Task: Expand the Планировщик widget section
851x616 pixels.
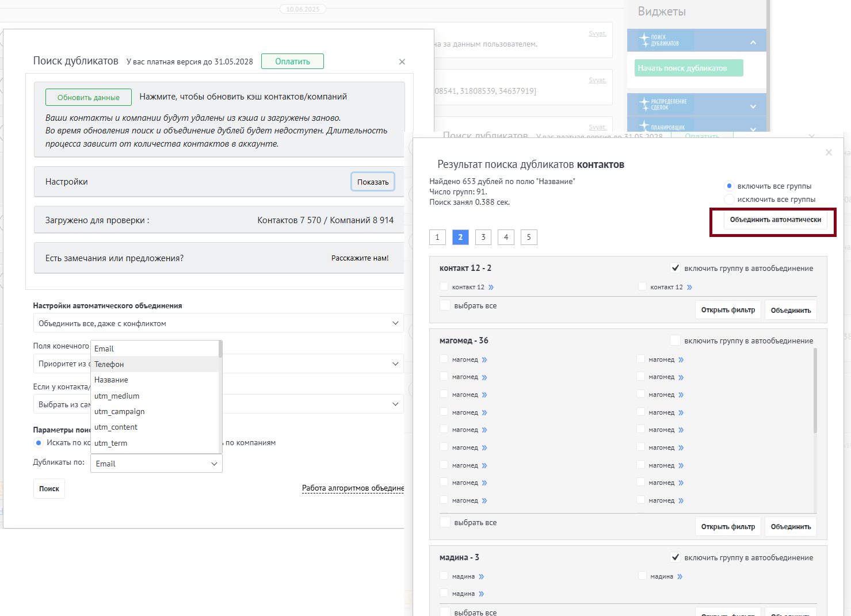Action: [x=753, y=128]
